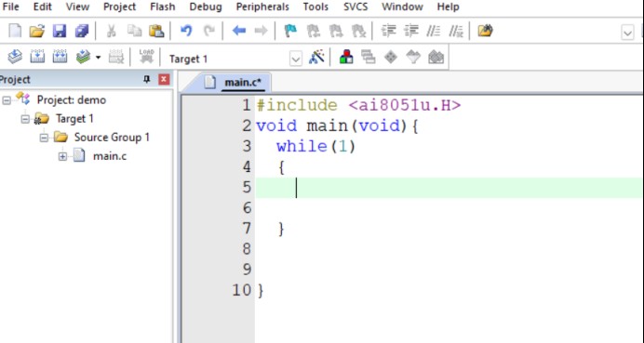The height and width of the screenshot is (343, 644).
Task: Redo last edit
Action: click(x=209, y=31)
